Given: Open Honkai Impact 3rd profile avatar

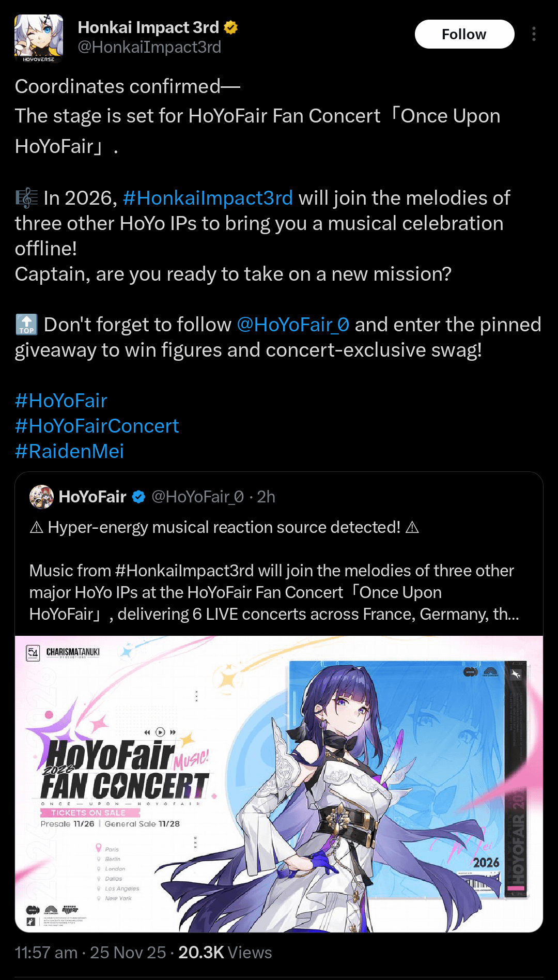Looking at the screenshot, I should point(39,38).
